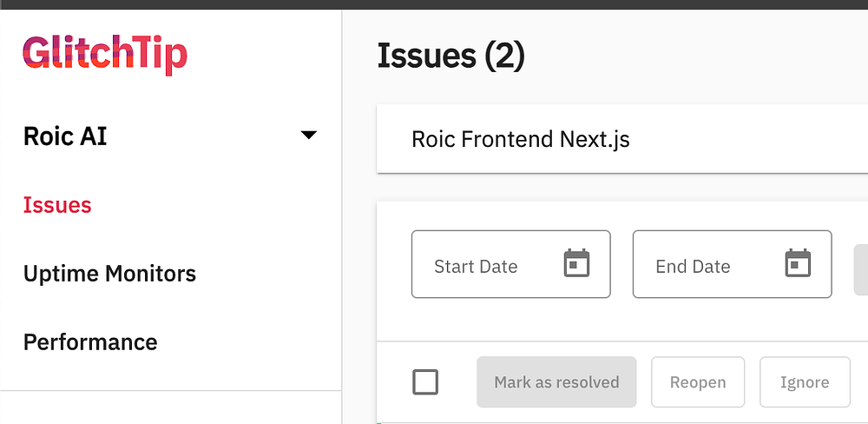Navigate to the Performance section
This screenshot has height=424, width=868.
[x=90, y=342]
